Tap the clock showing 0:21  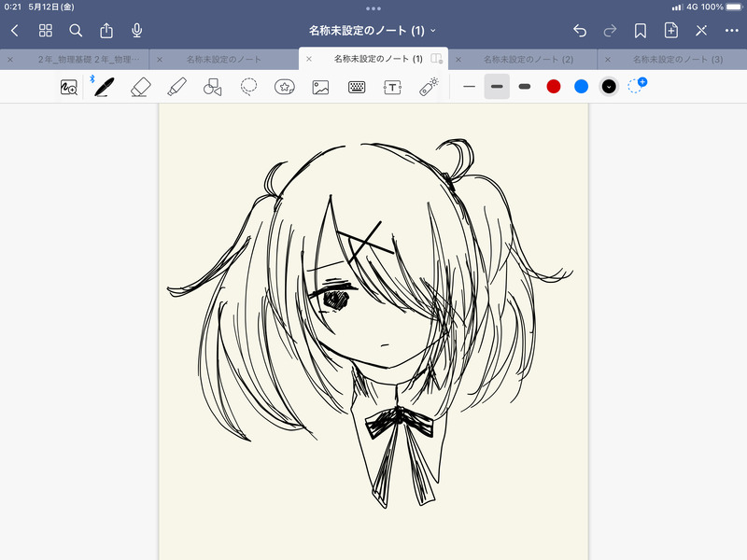click(x=13, y=7)
